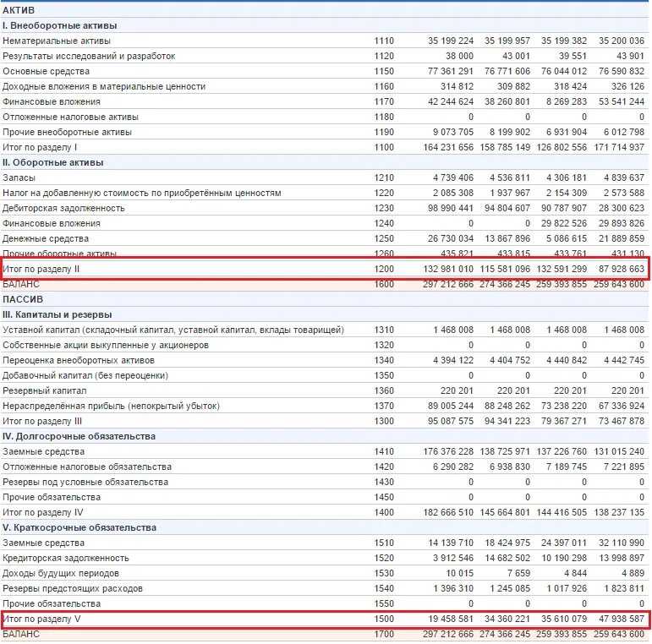Click the 'Уставной капитал' row label
The height and width of the screenshot is (644, 652).
coord(173,330)
